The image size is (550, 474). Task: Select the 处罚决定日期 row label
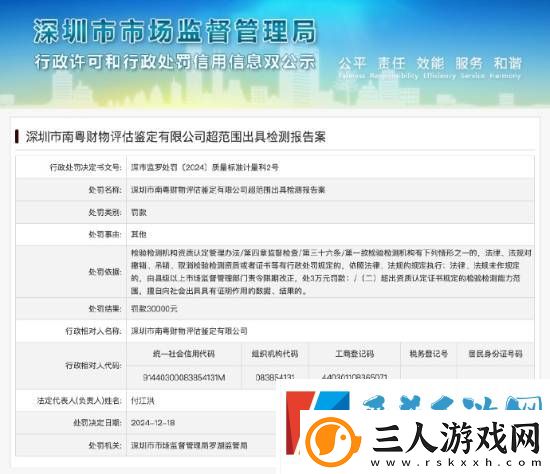click(98, 423)
